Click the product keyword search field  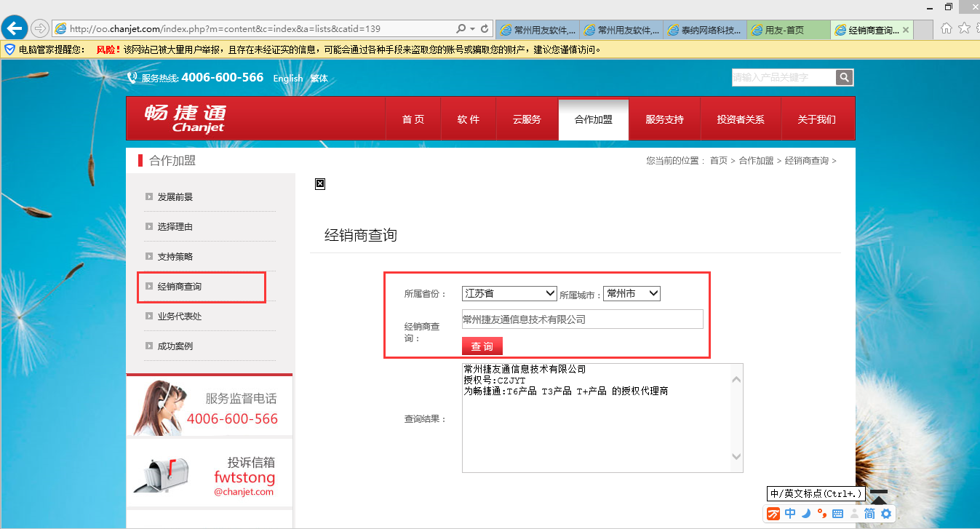[x=784, y=77]
